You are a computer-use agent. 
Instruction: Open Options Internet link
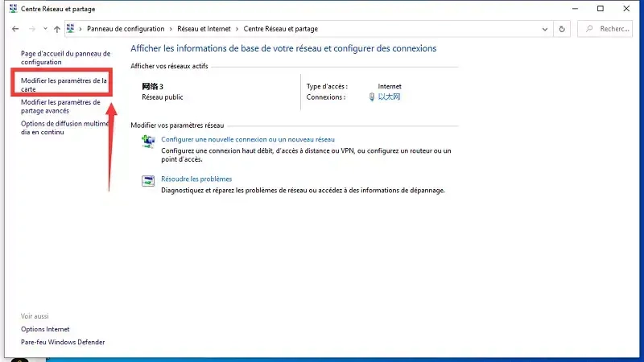pos(45,329)
